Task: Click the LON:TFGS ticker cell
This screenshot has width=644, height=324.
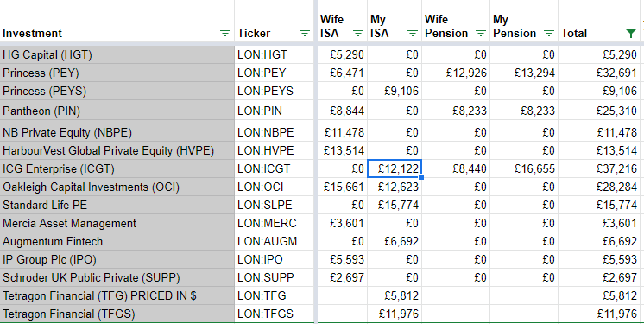Action: point(274,314)
